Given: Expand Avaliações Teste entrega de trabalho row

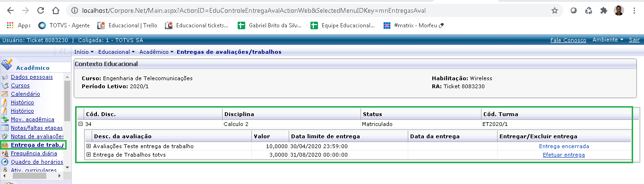Looking at the screenshot, I should pos(88,146).
